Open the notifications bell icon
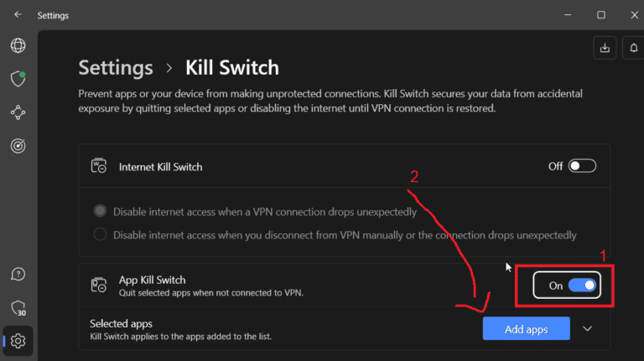 634,48
